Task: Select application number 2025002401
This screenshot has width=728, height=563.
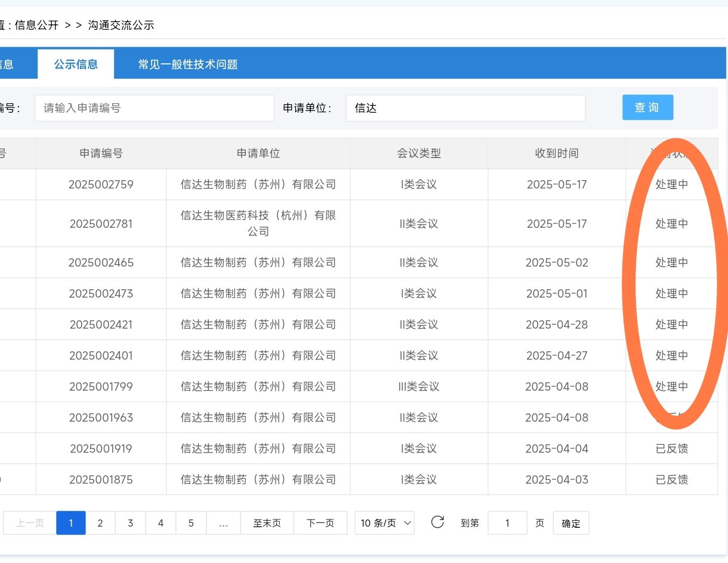Action: (x=101, y=355)
